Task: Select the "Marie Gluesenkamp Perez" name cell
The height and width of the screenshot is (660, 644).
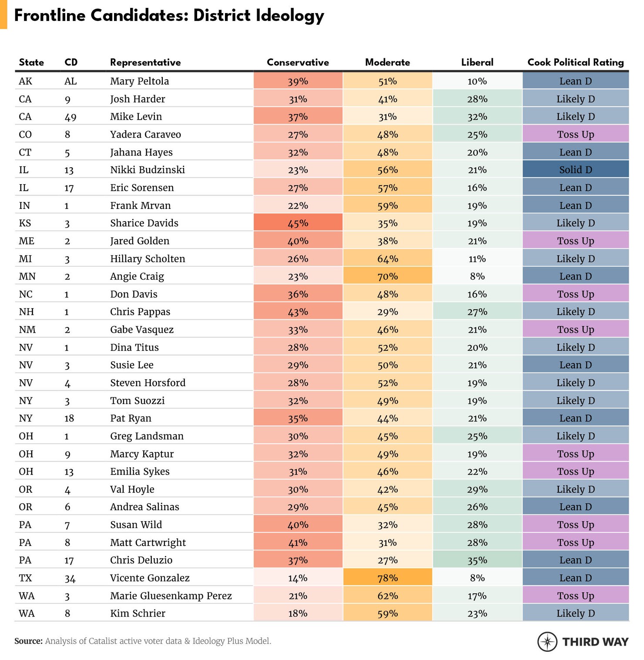Action: pyautogui.click(x=171, y=596)
